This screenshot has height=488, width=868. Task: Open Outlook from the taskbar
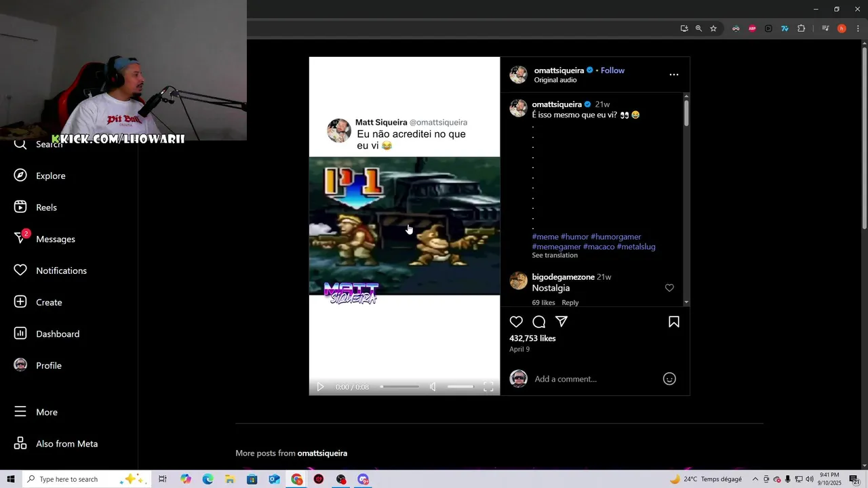click(x=274, y=479)
